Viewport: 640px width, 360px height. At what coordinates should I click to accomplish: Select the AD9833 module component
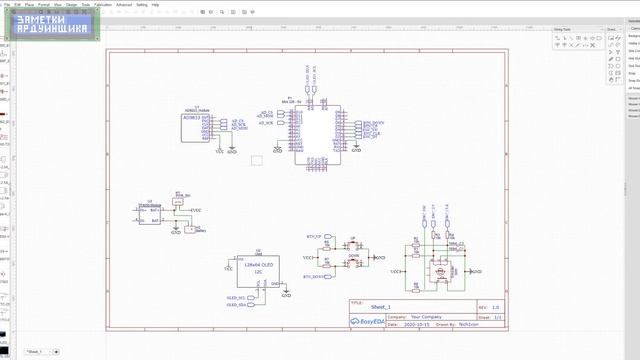coord(195,128)
